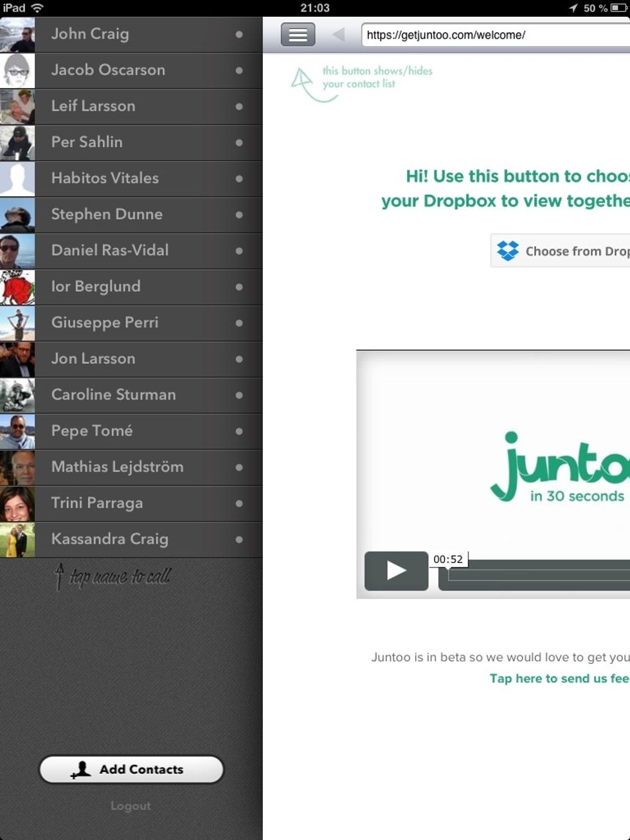Screen dimensions: 630x840
Task: Tap Ior Berglund's red avatar
Action: pos(17,287)
